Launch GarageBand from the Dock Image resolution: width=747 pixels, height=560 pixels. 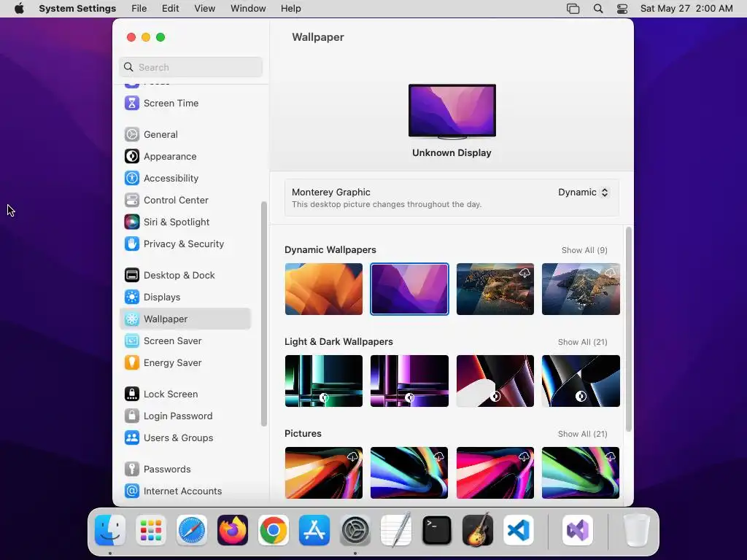click(478, 530)
